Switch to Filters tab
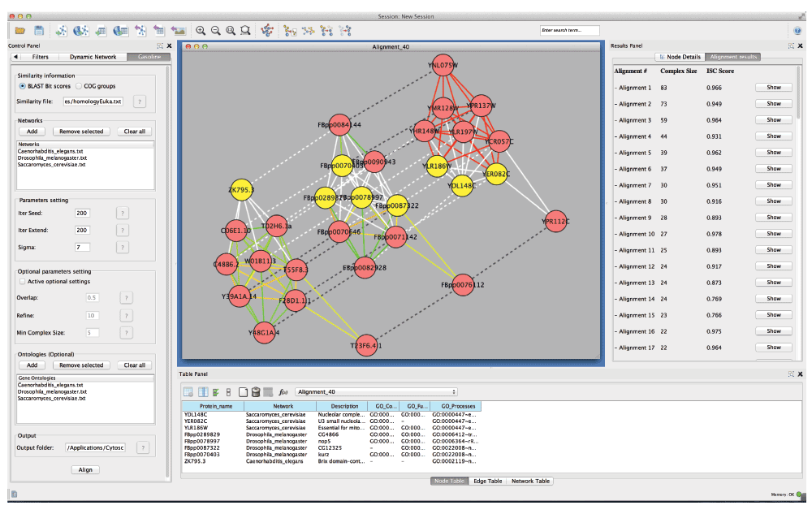The width and height of the screenshot is (812, 514). click(x=41, y=57)
